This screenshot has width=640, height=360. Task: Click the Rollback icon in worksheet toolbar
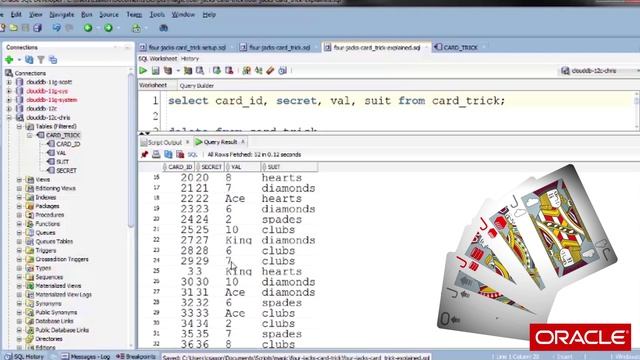(229, 70)
